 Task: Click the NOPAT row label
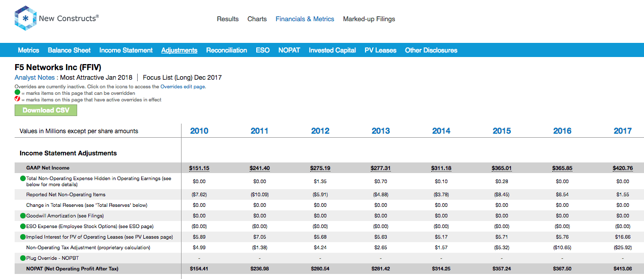coord(72,269)
